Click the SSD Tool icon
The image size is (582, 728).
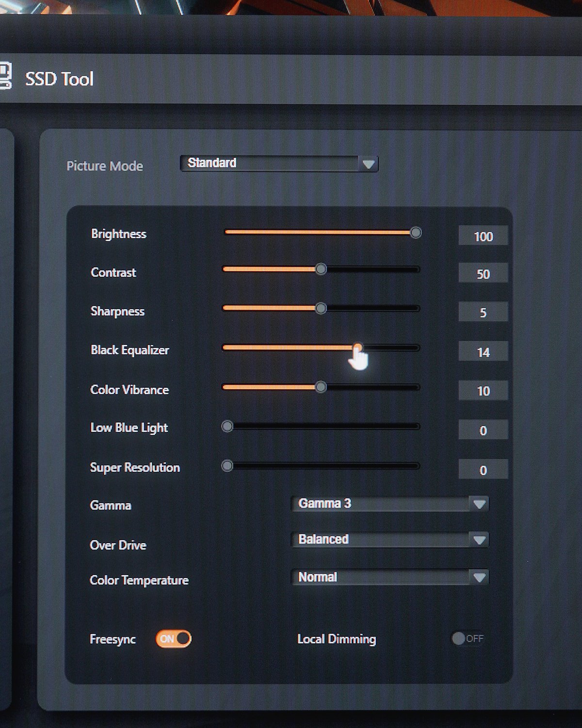[5, 76]
